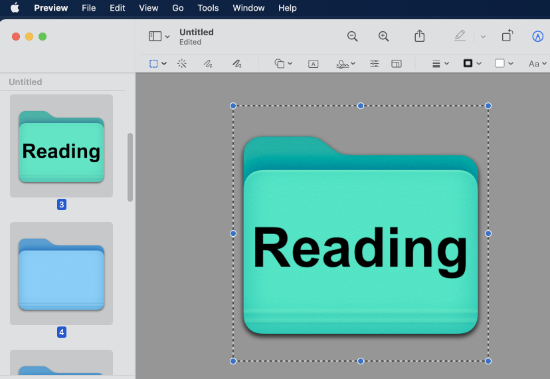
Task: Click page number badge 4
Action: click(62, 332)
